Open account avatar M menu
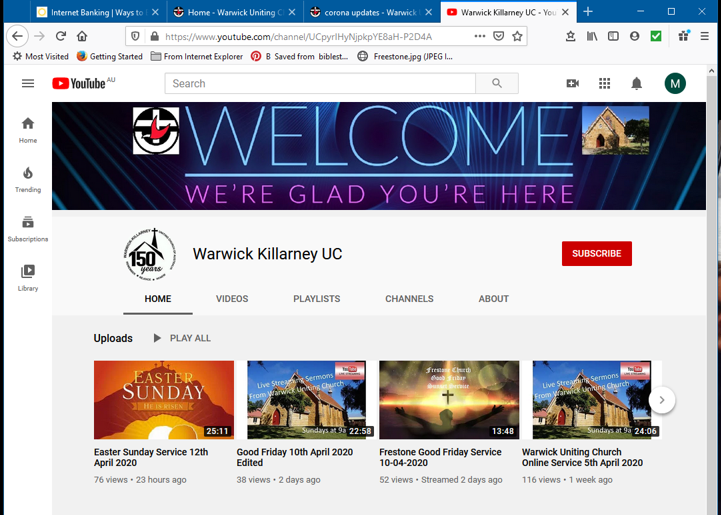Screen dimensions: 721x515 (x=675, y=83)
